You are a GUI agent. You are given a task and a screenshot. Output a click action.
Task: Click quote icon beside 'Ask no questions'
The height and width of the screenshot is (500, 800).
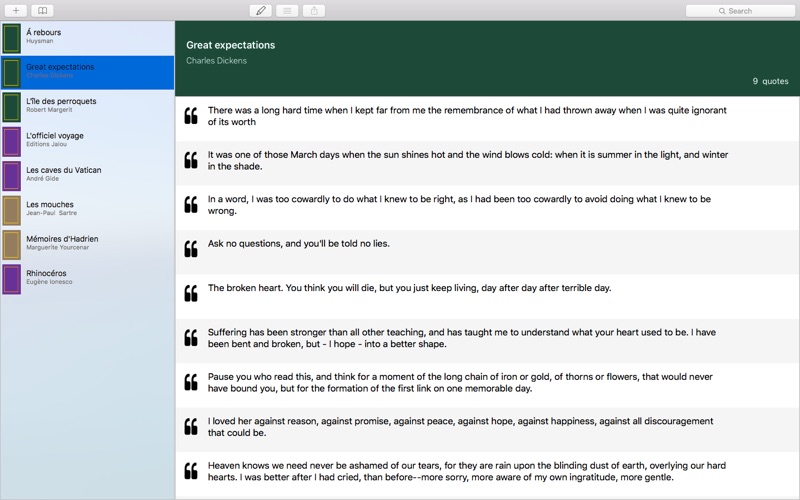pyautogui.click(x=191, y=249)
